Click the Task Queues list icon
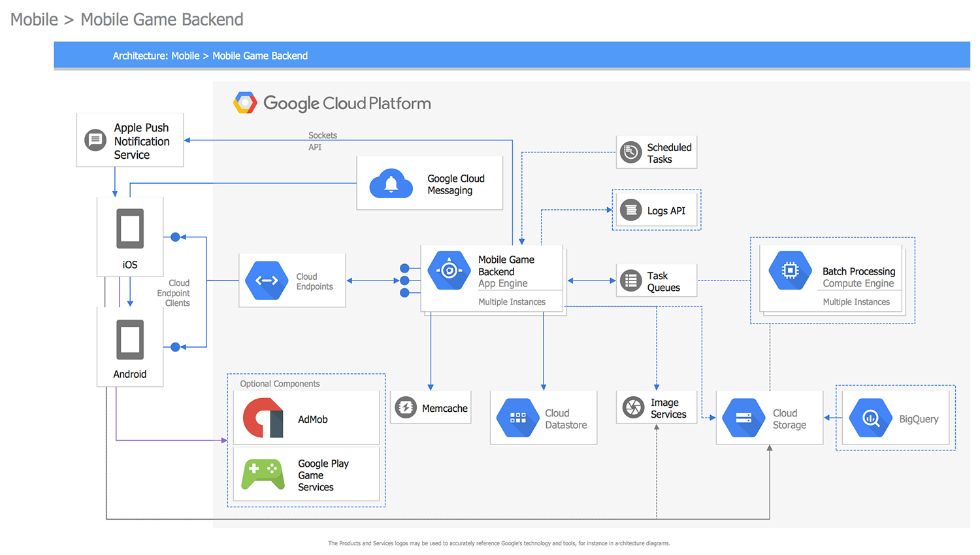This screenshot has height=555, width=980. 631,280
